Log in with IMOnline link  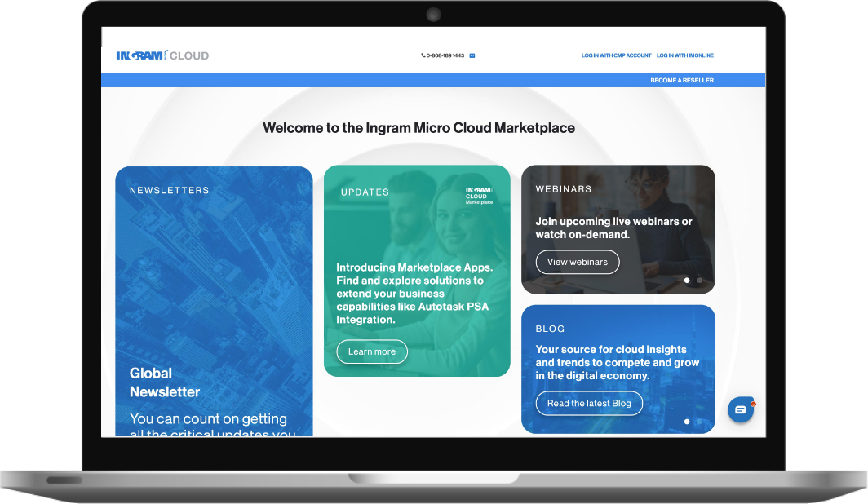point(684,55)
